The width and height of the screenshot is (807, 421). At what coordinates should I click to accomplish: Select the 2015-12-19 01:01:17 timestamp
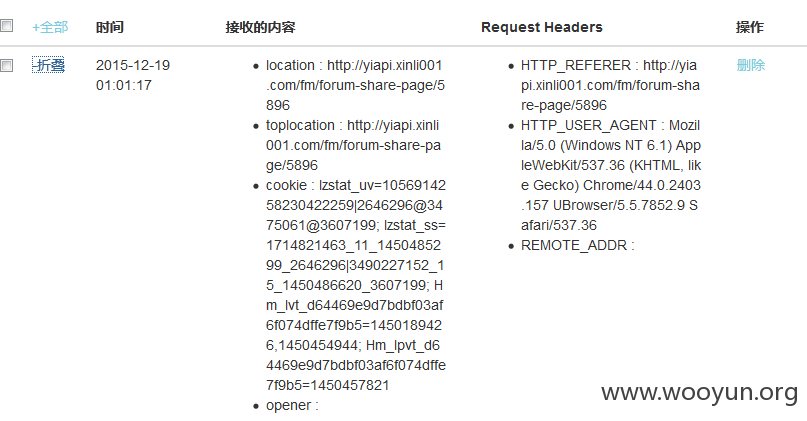133,75
